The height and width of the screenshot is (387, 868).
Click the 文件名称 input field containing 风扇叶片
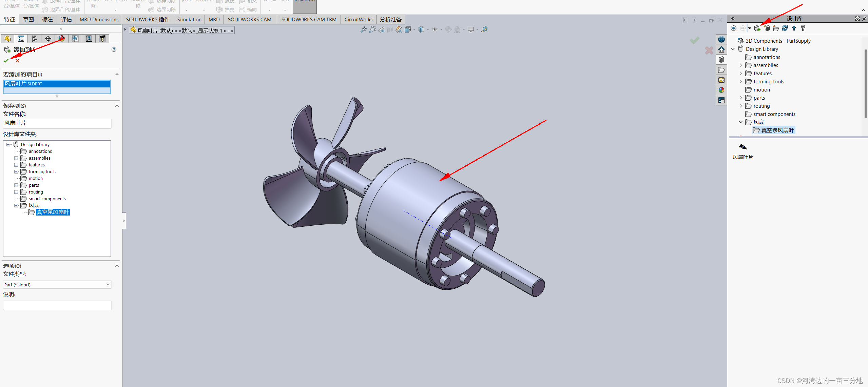click(57, 123)
